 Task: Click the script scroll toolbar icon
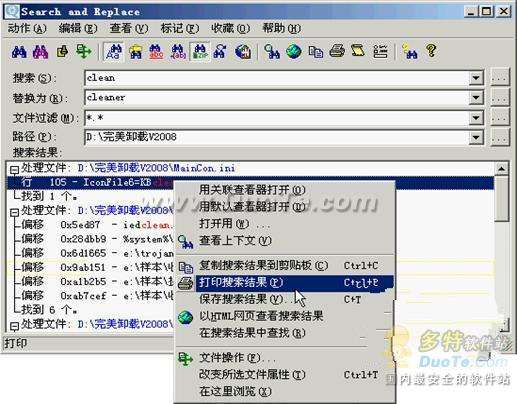358,51
